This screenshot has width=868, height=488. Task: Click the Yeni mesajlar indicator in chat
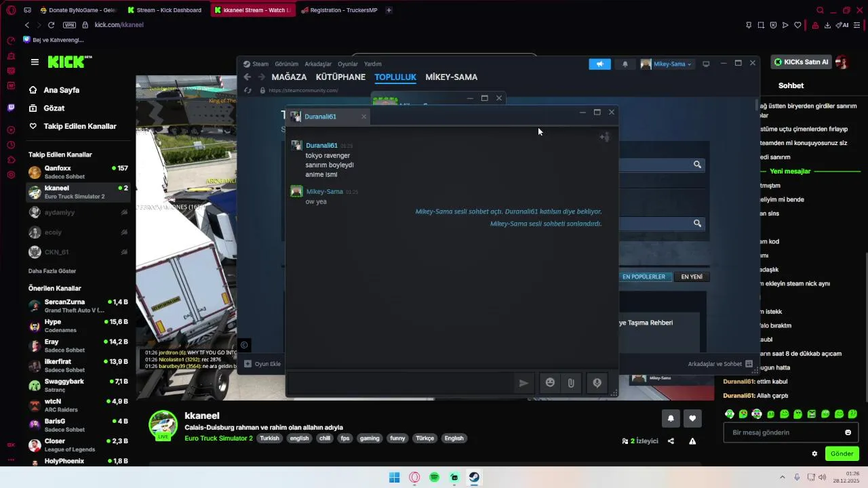[790, 171]
